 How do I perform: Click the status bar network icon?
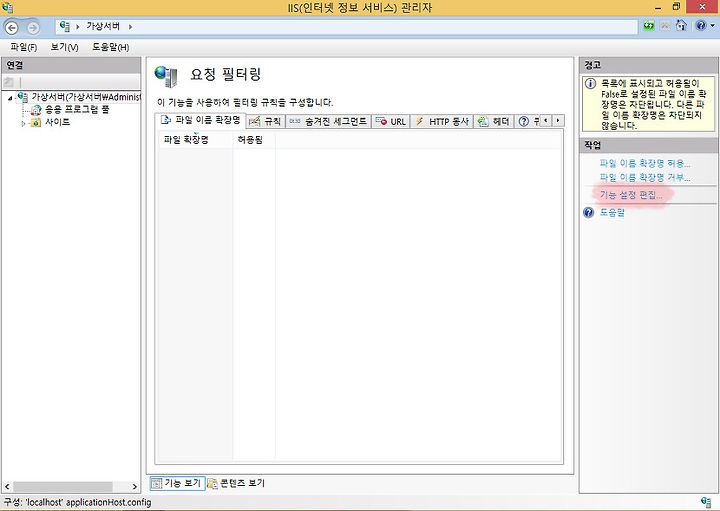pos(707,501)
